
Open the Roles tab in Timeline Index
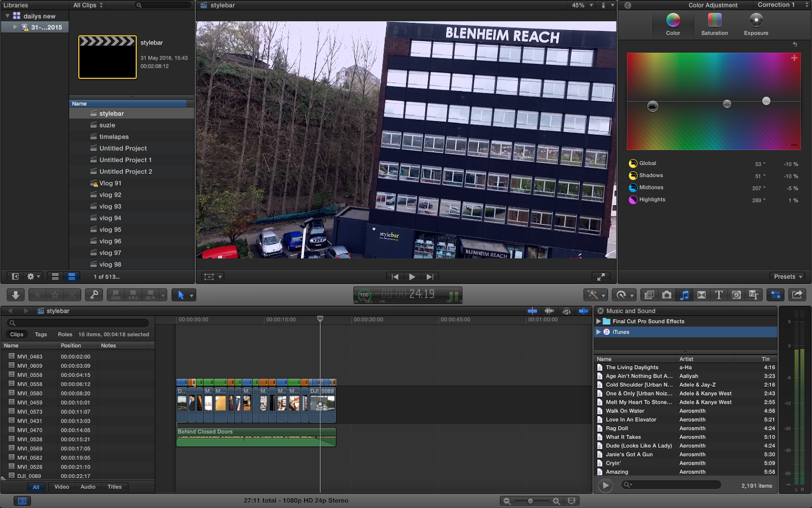tap(65, 334)
